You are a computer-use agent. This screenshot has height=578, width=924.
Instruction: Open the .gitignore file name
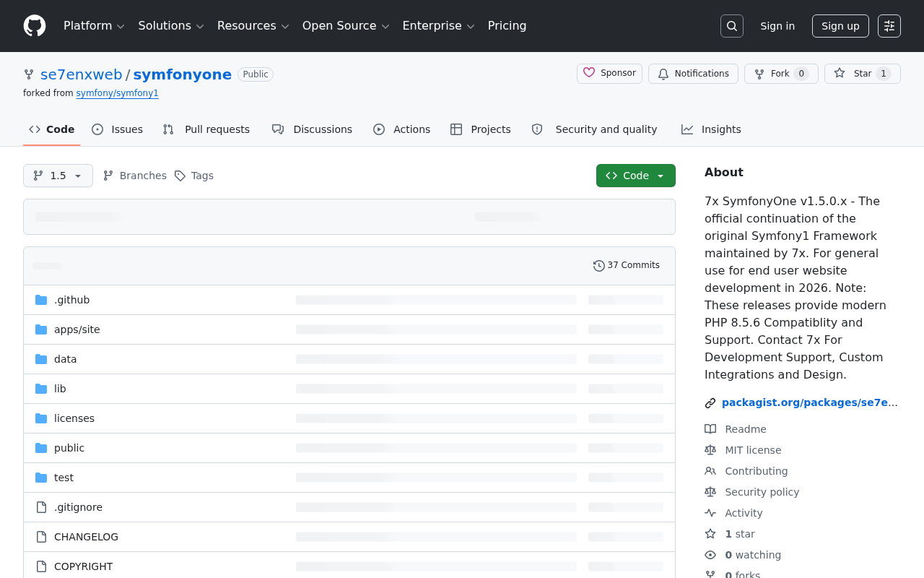78,507
